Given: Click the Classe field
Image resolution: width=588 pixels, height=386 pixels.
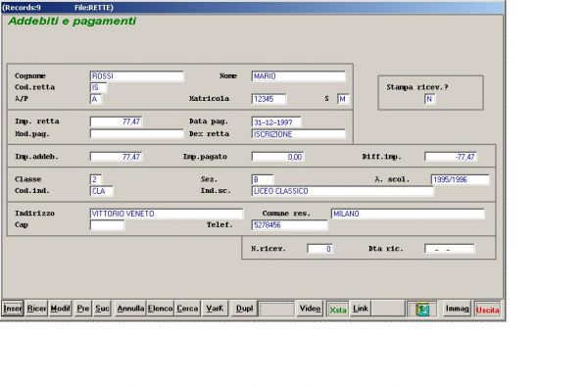Looking at the screenshot, I should [x=96, y=179].
